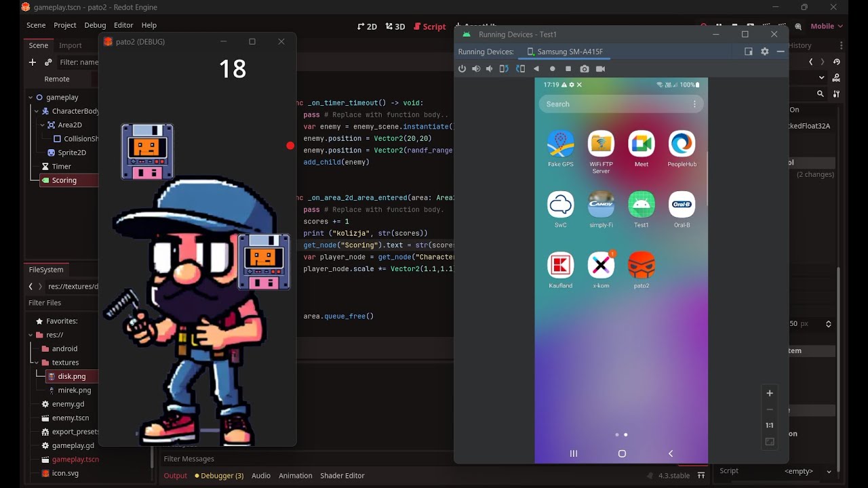Start screen recording with the video camera icon
868x488 pixels.
point(600,68)
